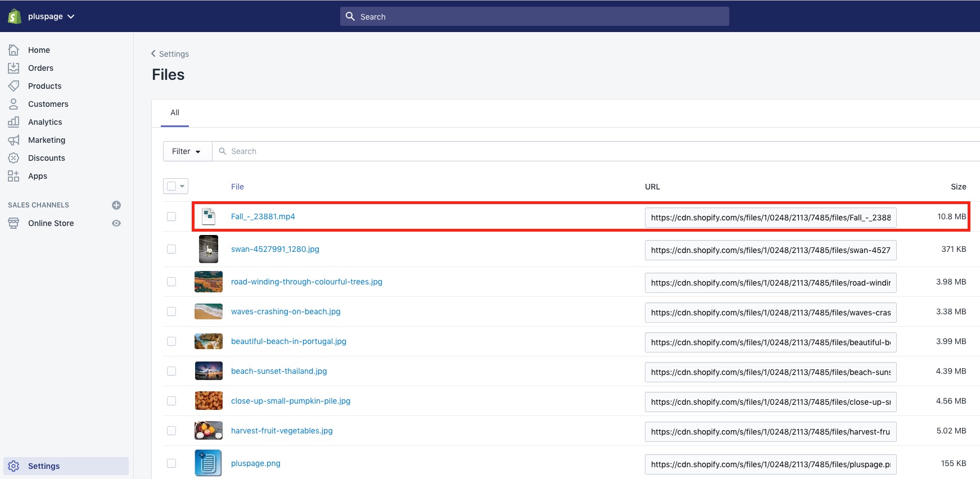Switch to the All tab

tap(175, 112)
